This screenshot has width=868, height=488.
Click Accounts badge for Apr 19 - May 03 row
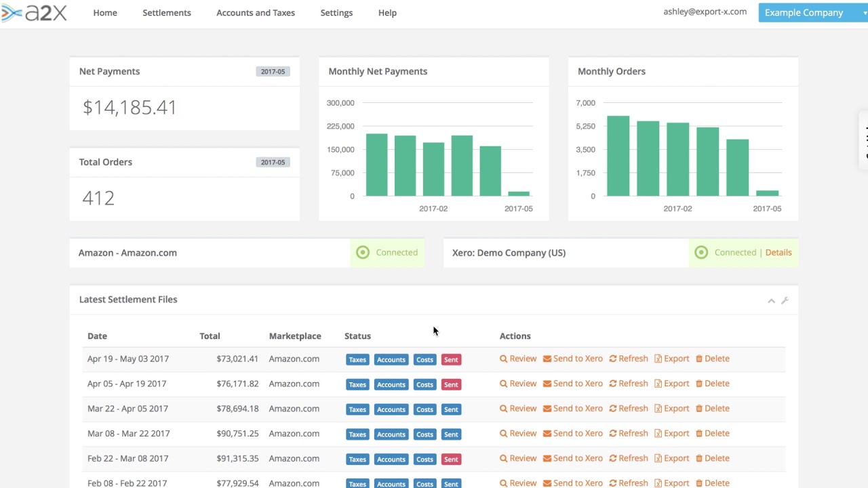click(x=391, y=359)
